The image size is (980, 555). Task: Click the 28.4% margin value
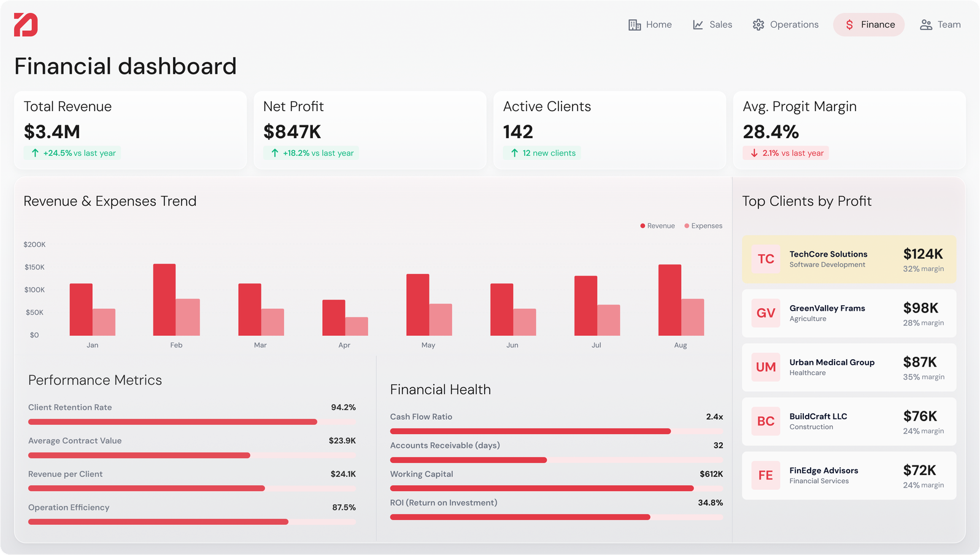[771, 132]
